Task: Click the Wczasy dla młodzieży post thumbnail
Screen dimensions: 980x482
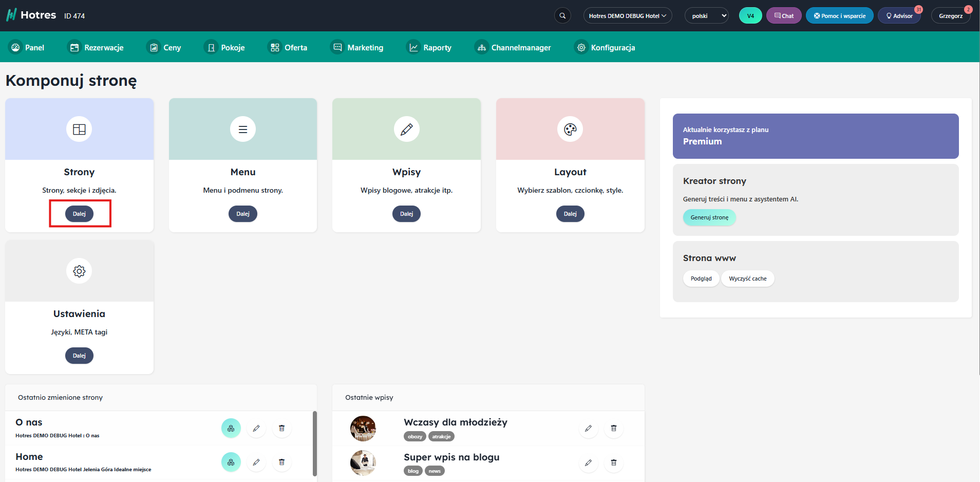Action: [x=363, y=429]
